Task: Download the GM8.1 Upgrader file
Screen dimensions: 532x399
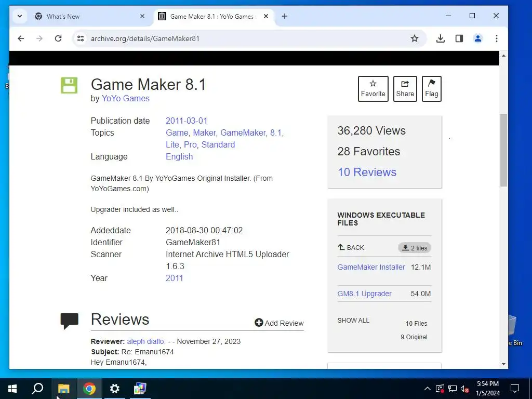Action: (x=364, y=294)
